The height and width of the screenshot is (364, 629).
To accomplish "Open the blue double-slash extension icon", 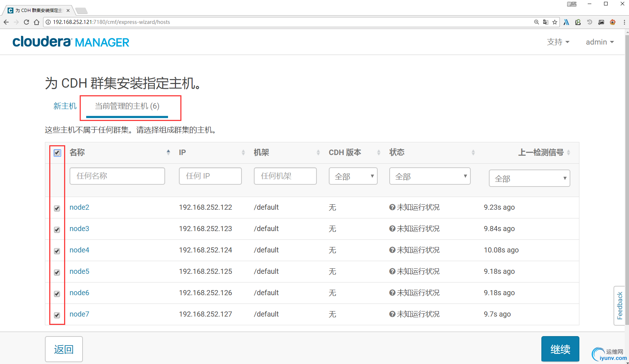I will tap(566, 22).
